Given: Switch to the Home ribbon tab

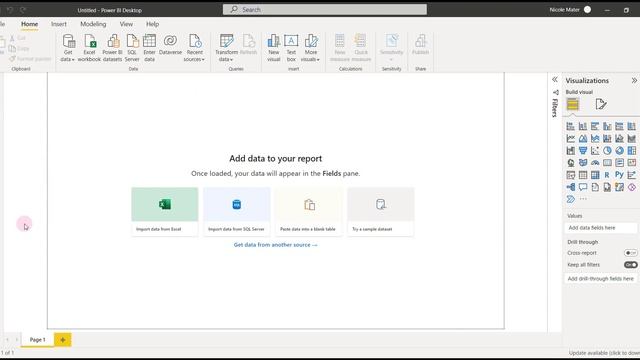Looking at the screenshot, I should click(x=29, y=24).
